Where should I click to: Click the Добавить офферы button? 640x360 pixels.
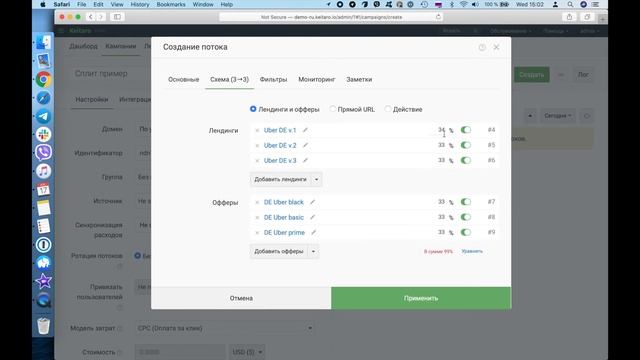pos(279,251)
